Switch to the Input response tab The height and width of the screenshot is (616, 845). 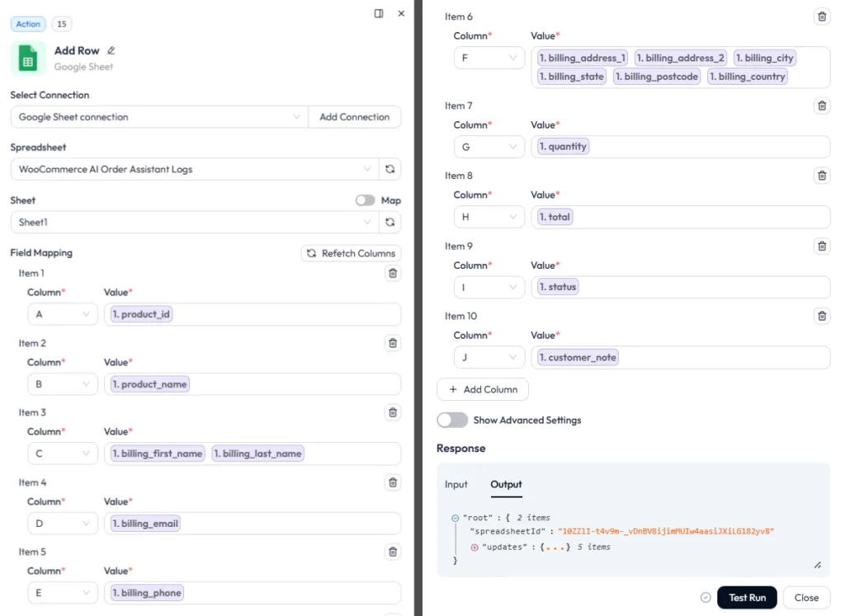456,485
